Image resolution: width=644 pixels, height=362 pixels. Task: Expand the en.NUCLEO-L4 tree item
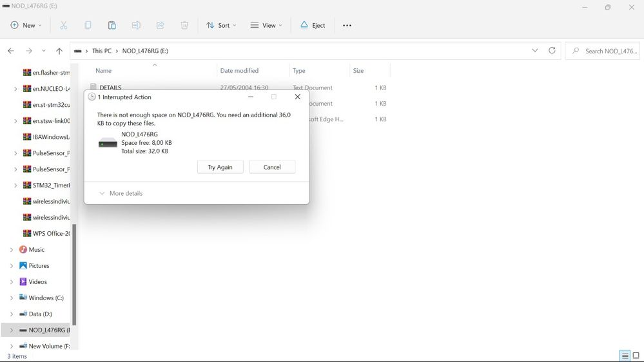coord(15,89)
